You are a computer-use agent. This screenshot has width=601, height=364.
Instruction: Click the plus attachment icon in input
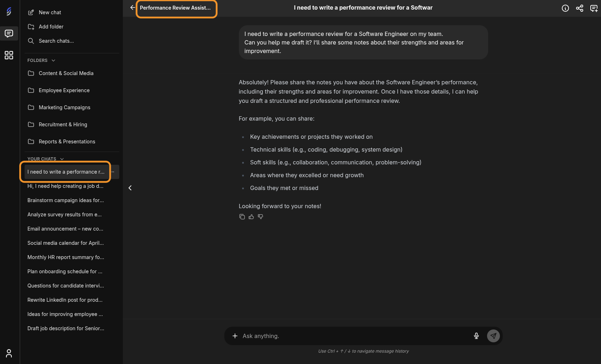click(235, 336)
